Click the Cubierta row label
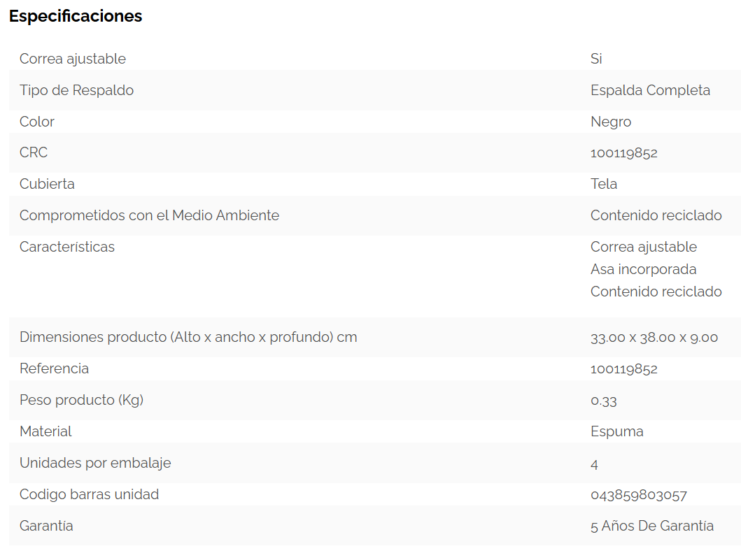Viewport: 741px width, 560px height. coord(47,184)
